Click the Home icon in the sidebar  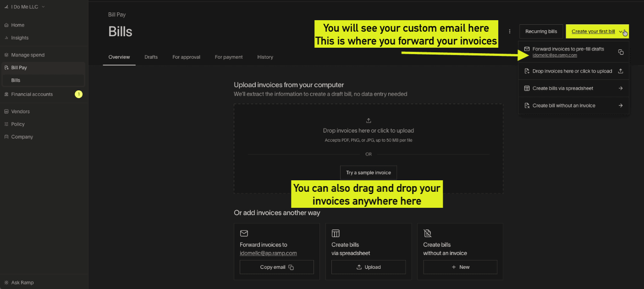click(x=6, y=25)
